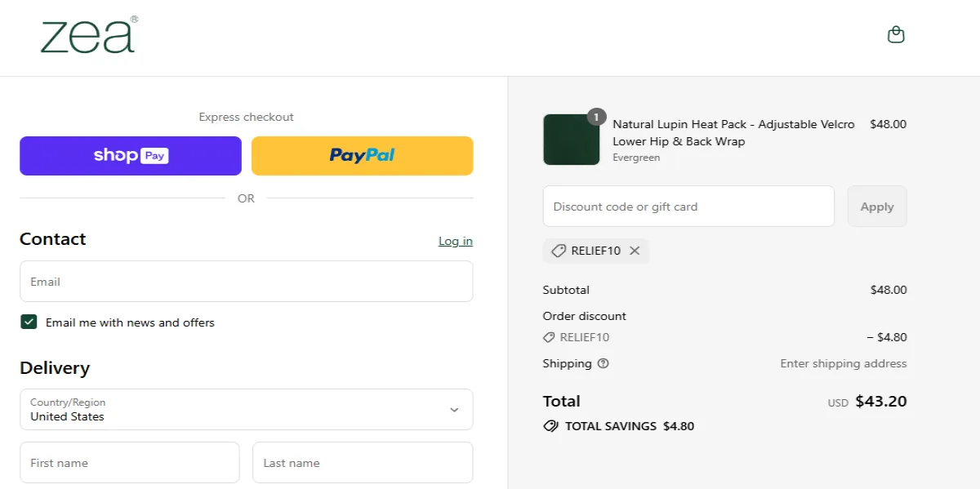Focus the Email input field
This screenshot has width=980, height=489.
(x=245, y=281)
